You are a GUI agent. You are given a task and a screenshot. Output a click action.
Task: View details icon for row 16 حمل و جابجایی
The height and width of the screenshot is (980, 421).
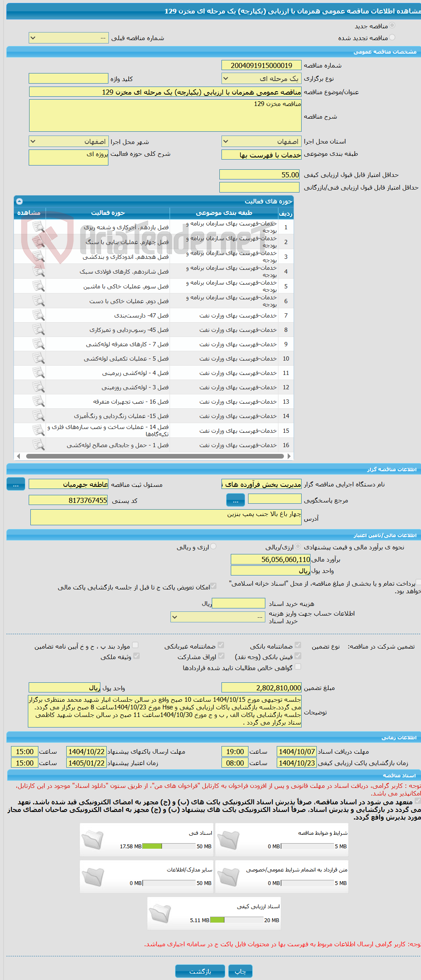[38, 445]
